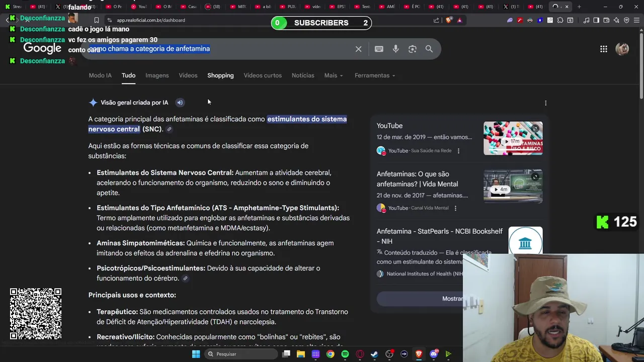Open Opera GX from the taskbar

click(x=360, y=354)
